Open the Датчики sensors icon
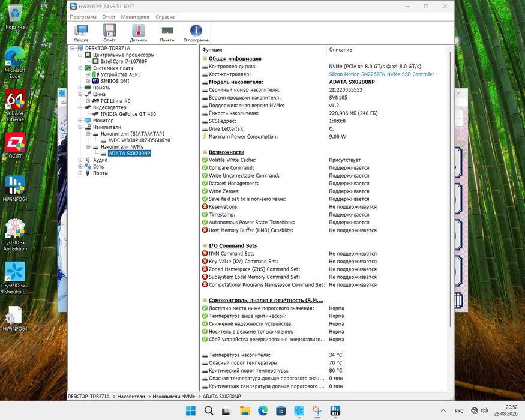The width and height of the screenshot is (525, 420). point(138,33)
